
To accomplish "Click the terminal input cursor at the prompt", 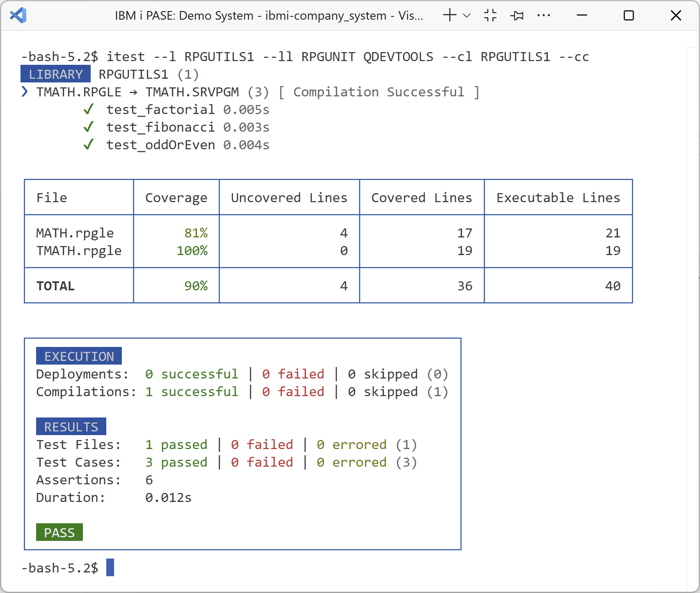I will tap(110, 568).
